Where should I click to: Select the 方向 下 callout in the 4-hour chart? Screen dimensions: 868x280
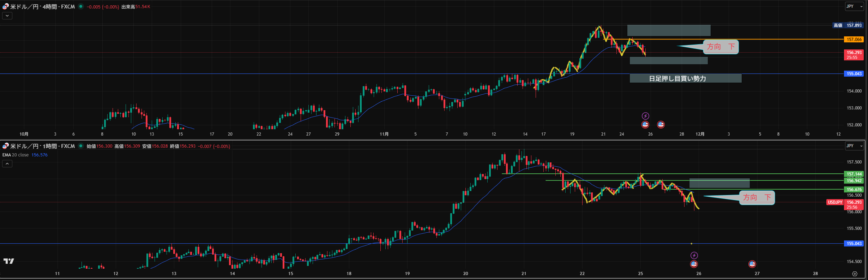721,47
